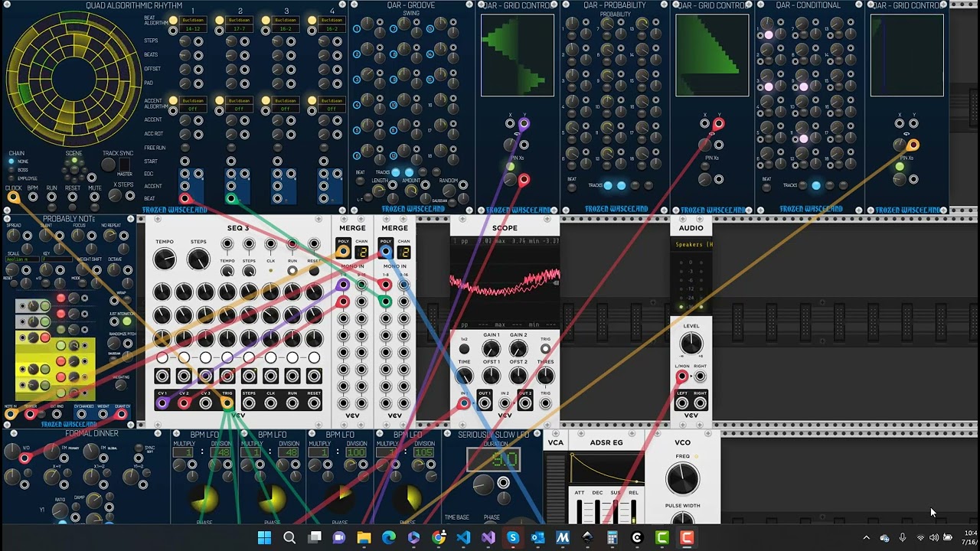Click the SEQ 3 CV 1 output jack
The width and height of the screenshot is (980, 551).
point(162,403)
